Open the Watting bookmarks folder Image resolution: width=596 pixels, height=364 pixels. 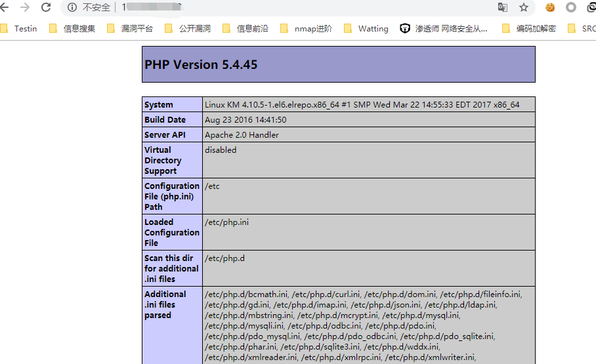(366, 29)
